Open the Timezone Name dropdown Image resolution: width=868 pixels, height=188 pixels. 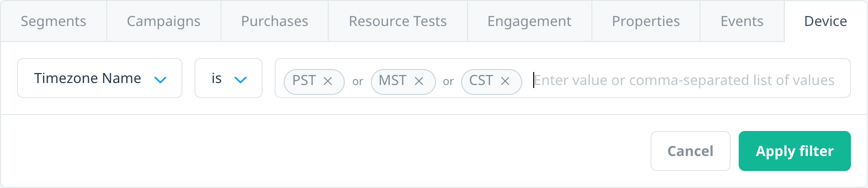pos(100,78)
